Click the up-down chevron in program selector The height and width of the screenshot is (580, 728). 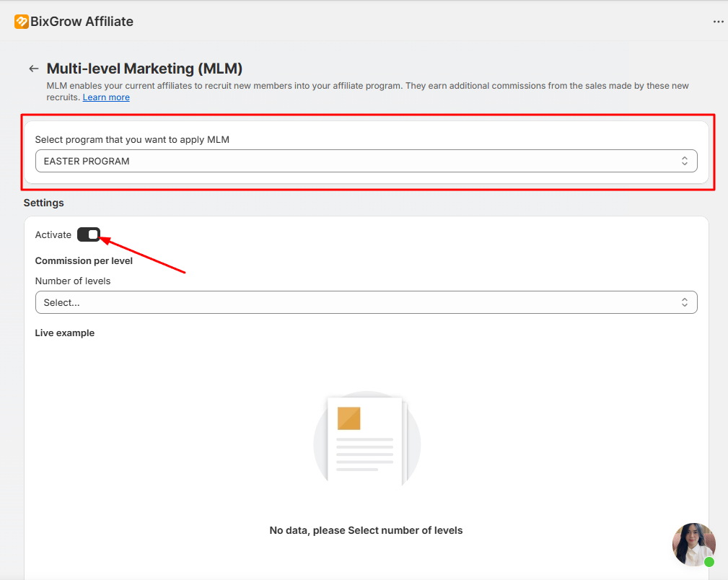(x=684, y=161)
